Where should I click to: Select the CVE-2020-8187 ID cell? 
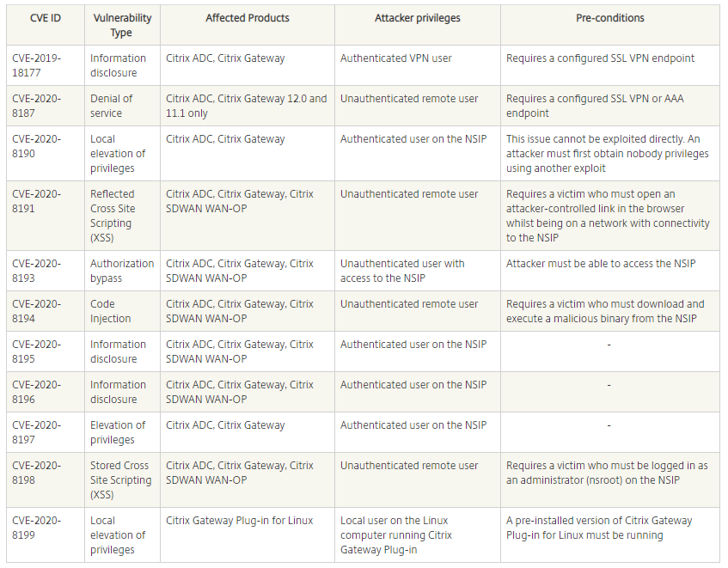(36, 106)
